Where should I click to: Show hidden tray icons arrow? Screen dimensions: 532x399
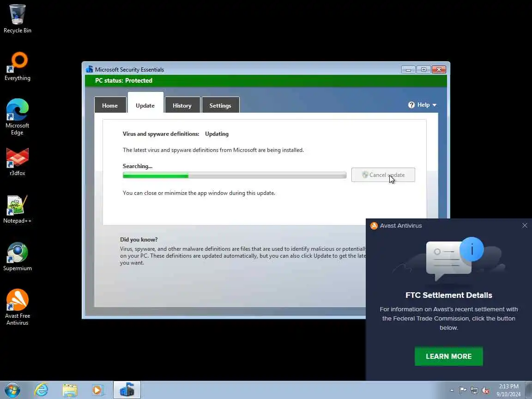tap(452, 390)
